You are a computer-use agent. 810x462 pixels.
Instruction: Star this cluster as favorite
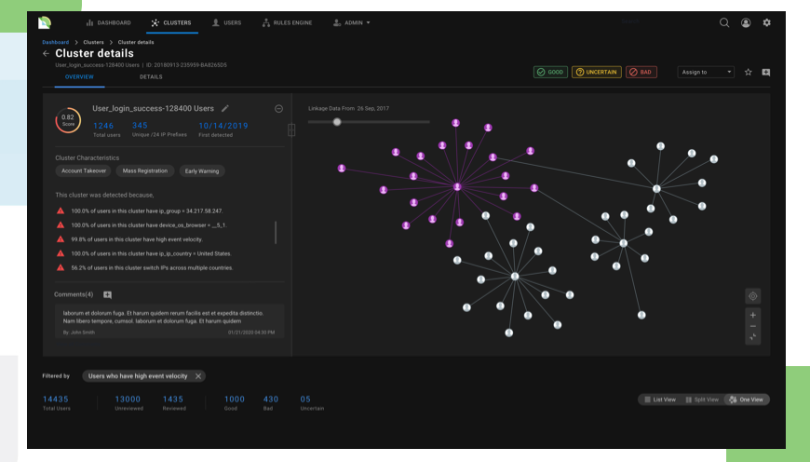748,72
